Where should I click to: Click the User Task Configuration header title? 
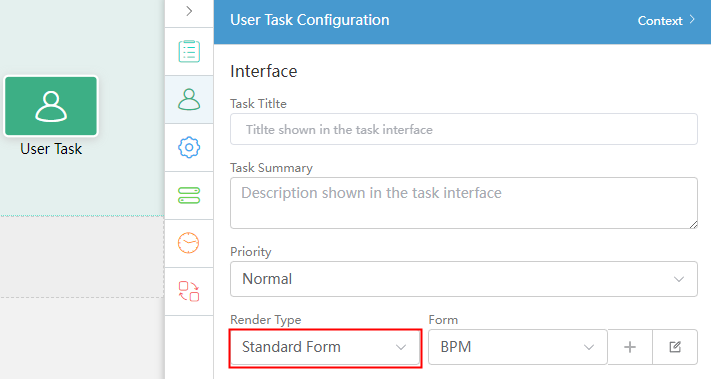310,20
